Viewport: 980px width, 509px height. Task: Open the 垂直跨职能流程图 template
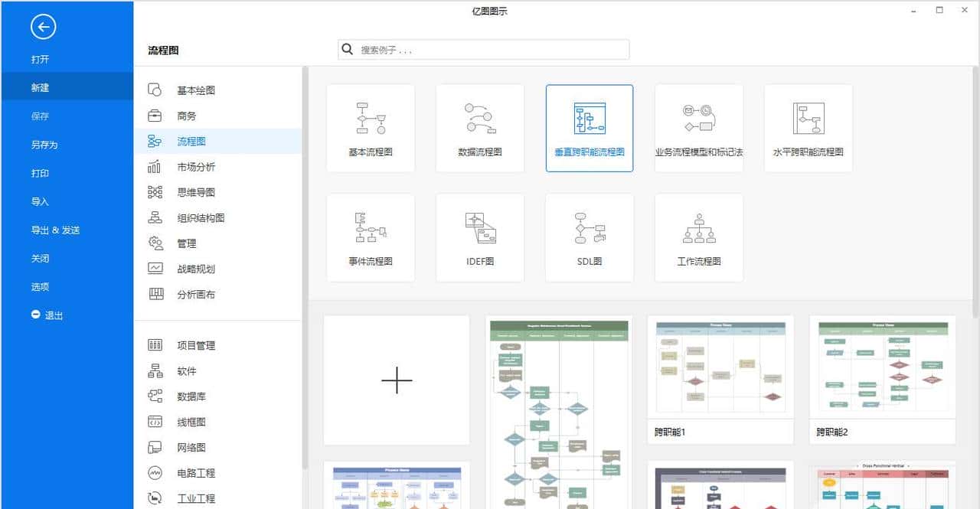click(589, 128)
